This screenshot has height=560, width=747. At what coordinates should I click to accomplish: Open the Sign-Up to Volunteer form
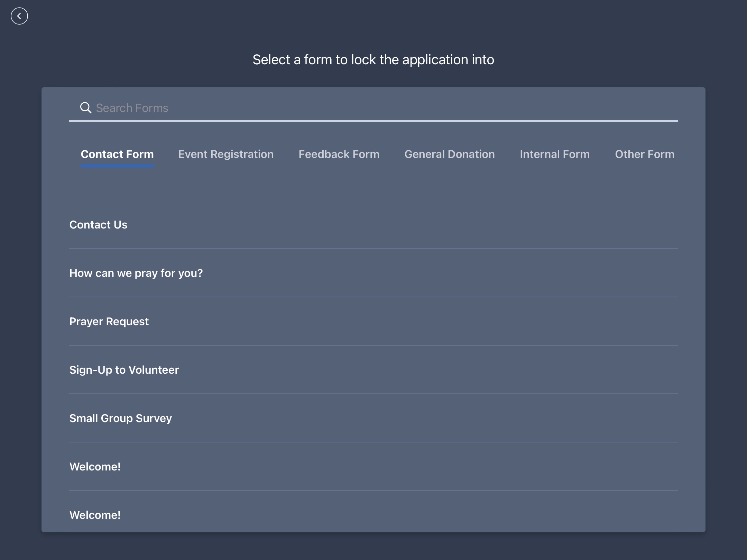tap(124, 370)
